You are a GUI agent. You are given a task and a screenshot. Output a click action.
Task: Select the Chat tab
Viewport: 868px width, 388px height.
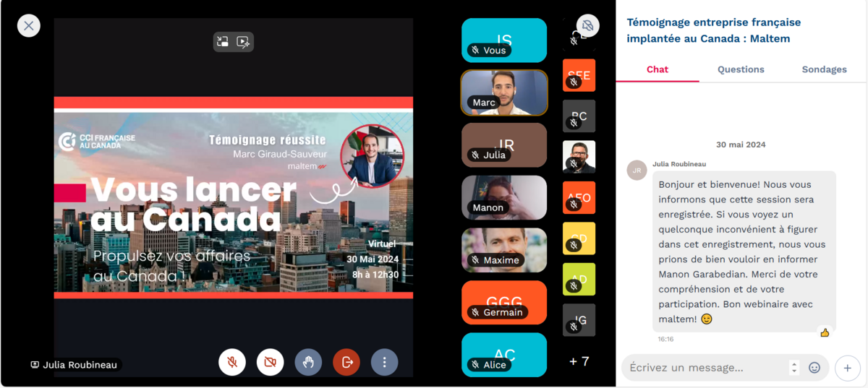pos(658,69)
